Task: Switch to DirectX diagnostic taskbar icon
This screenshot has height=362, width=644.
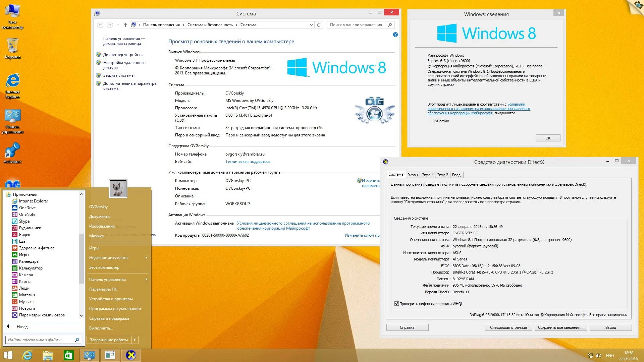Action: [x=131, y=355]
